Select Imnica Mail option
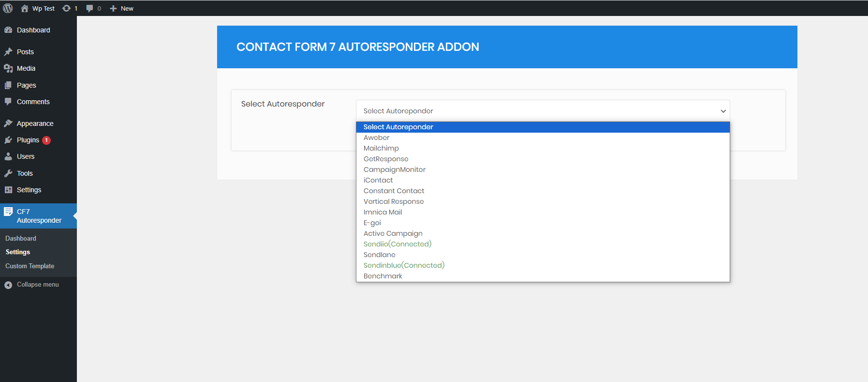The image size is (868, 382). coord(543,212)
